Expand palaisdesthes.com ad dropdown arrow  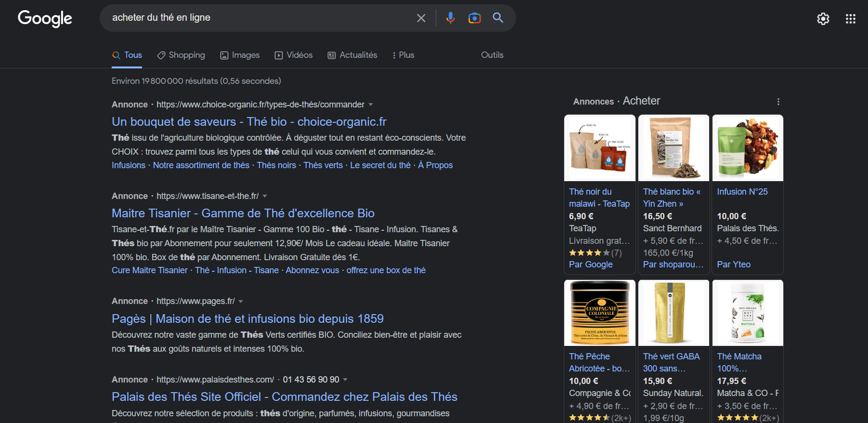coord(345,380)
